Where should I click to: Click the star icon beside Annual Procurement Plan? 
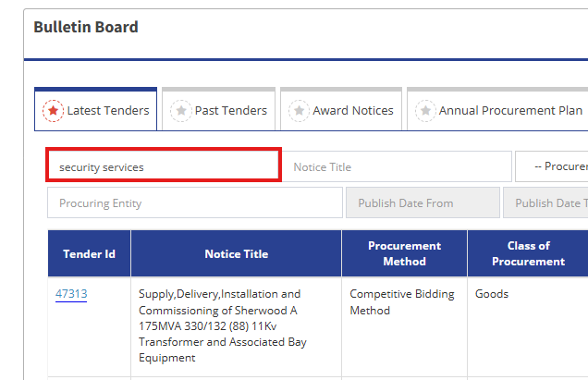425,111
